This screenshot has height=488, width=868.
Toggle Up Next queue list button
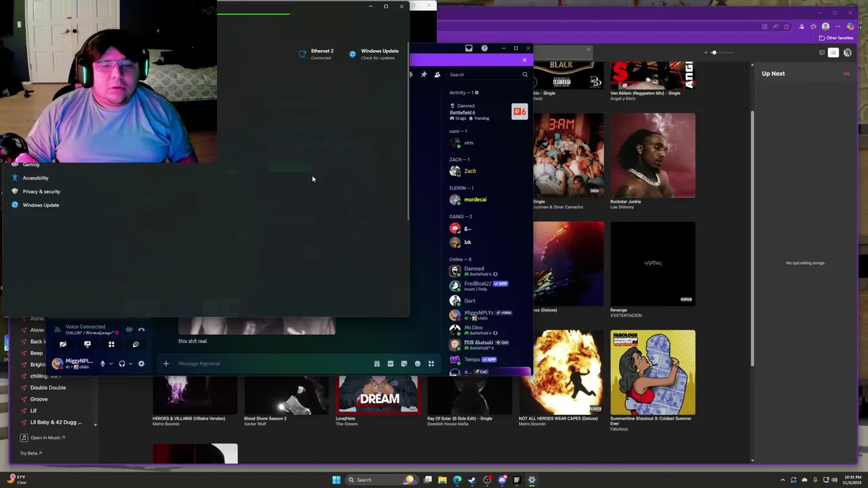(833, 53)
